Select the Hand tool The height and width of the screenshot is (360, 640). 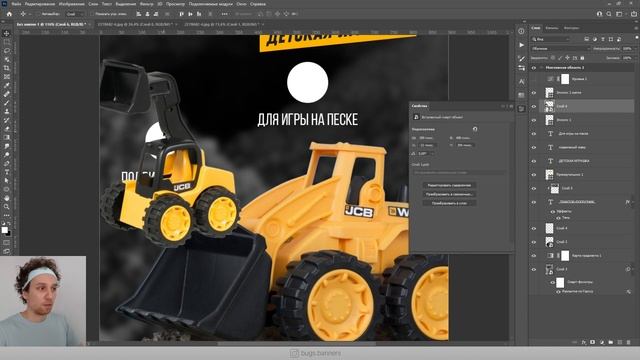click(x=7, y=198)
